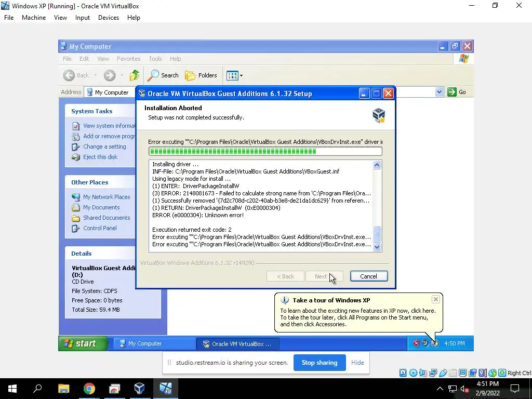Show hidden tray icons chevron

440,389
